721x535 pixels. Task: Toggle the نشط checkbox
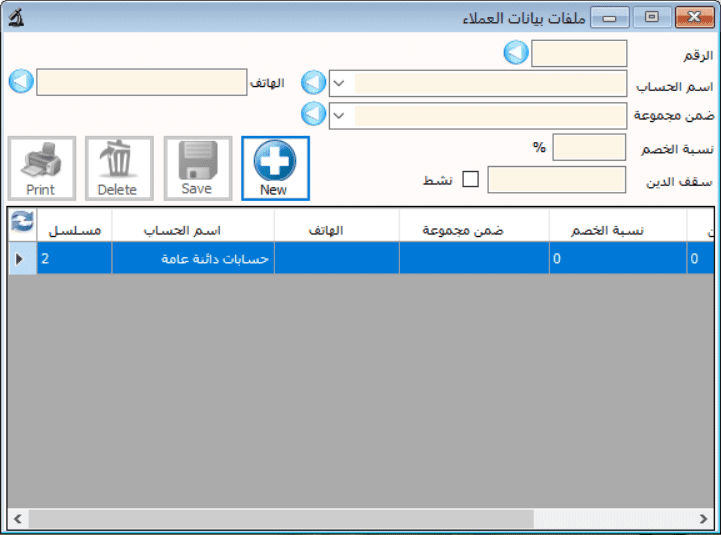470,180
